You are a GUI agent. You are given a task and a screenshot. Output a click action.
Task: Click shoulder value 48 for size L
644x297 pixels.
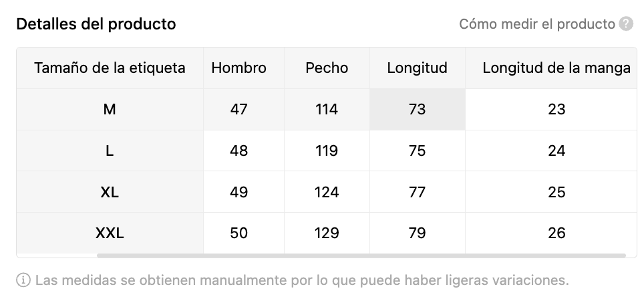pos(238,151)
